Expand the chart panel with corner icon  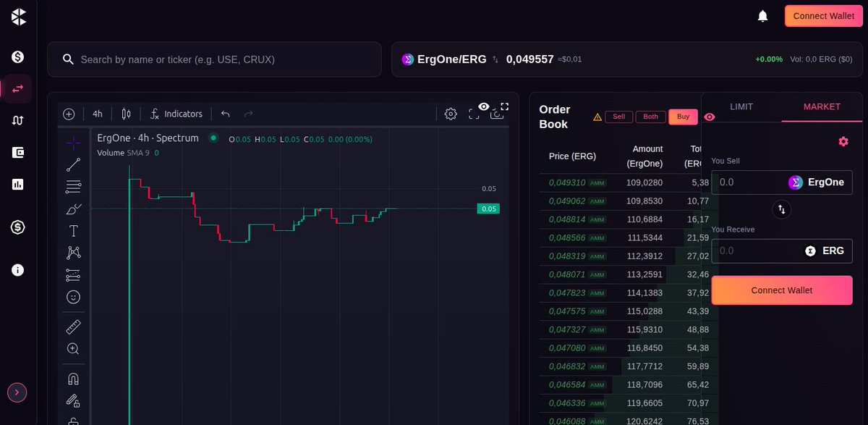pos(505,106)
